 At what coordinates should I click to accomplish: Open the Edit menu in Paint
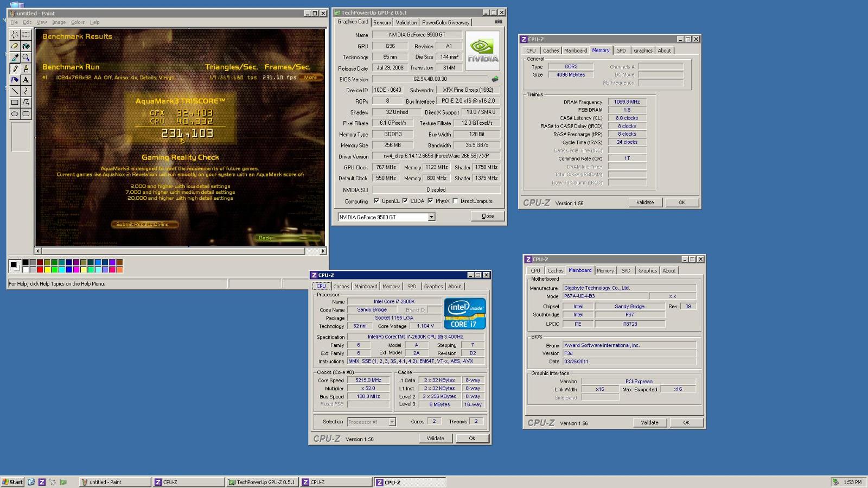coord(27,22)
